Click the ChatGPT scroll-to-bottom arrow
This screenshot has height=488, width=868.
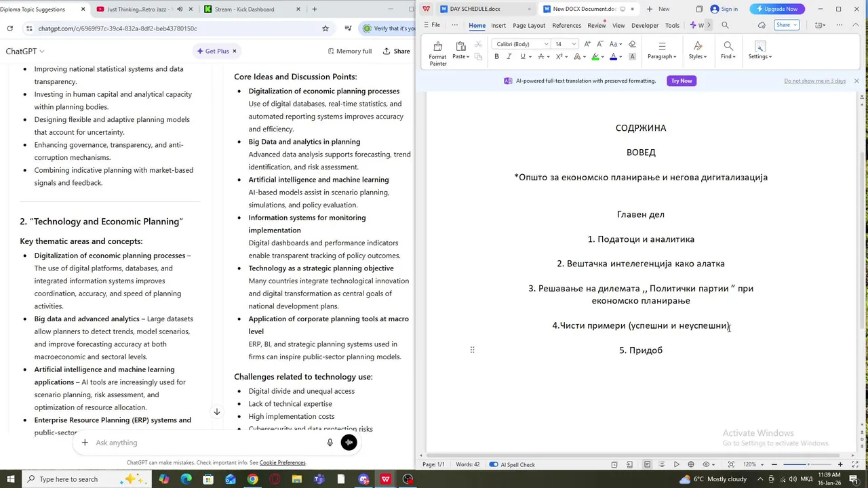[217, 411]
